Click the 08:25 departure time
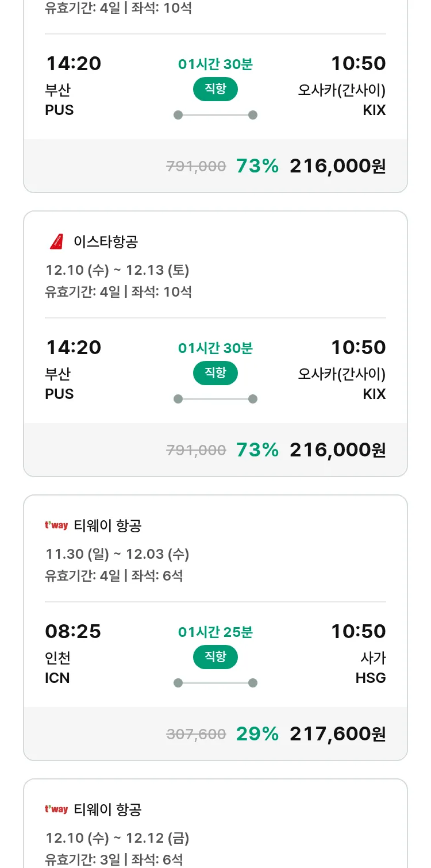This screenshot has height=868, width=431. (73, 632)
